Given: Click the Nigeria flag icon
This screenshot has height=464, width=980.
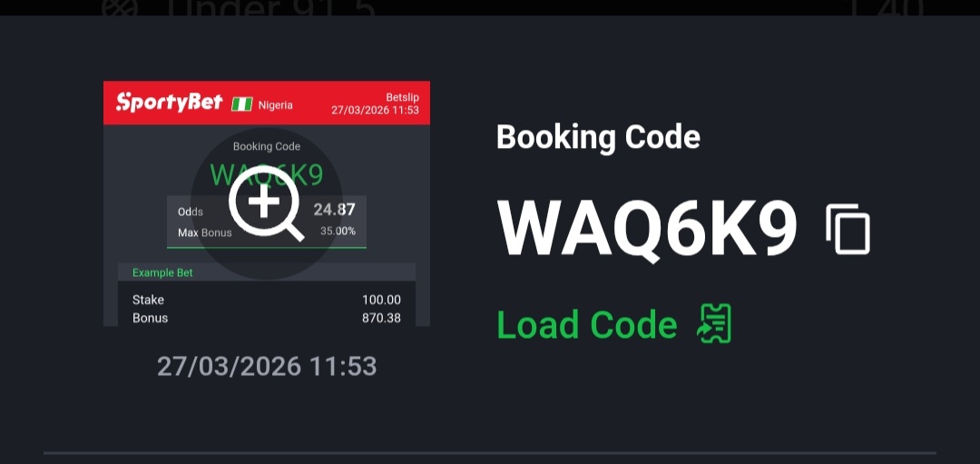Looking at the screenshot, I should (x=242, y=104).
